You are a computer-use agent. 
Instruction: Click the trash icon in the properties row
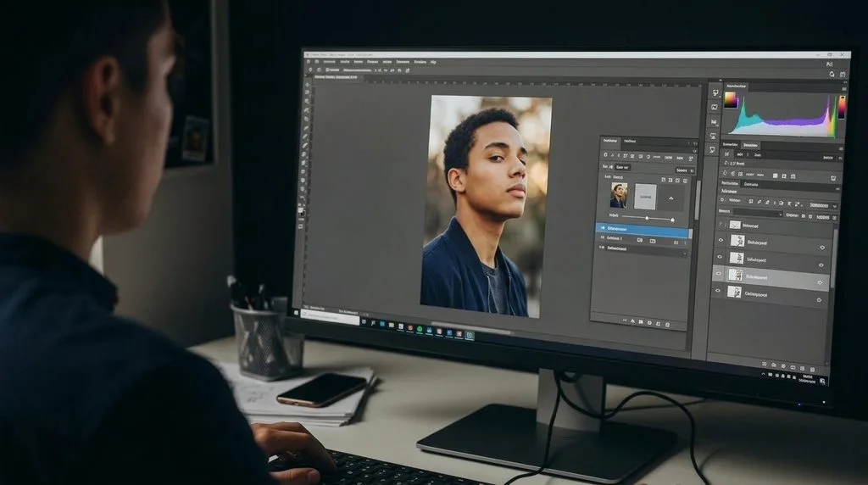(833, 178)
